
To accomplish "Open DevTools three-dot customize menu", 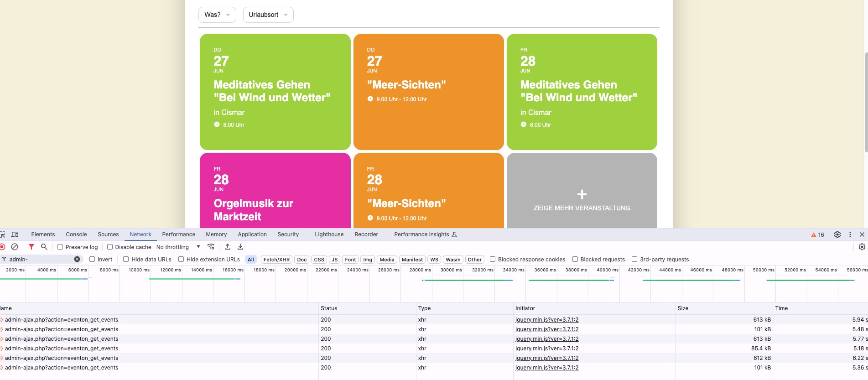I will 850,234.
